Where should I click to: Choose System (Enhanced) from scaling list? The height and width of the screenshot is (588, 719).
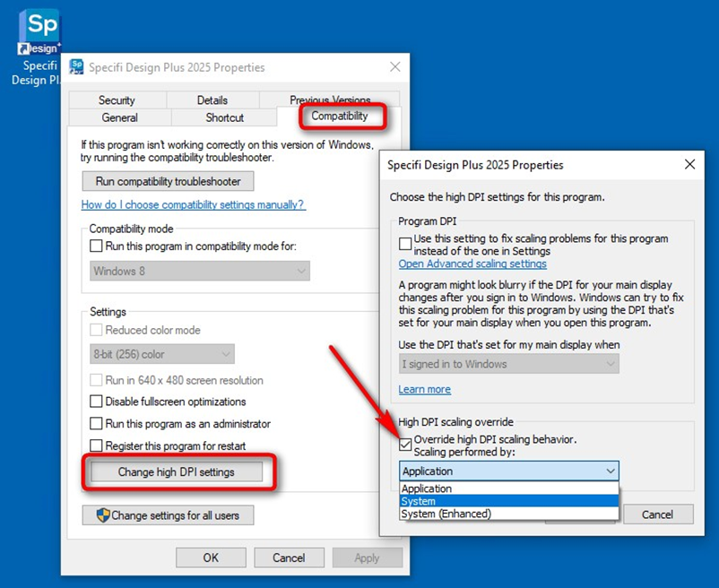pos(509,514)
